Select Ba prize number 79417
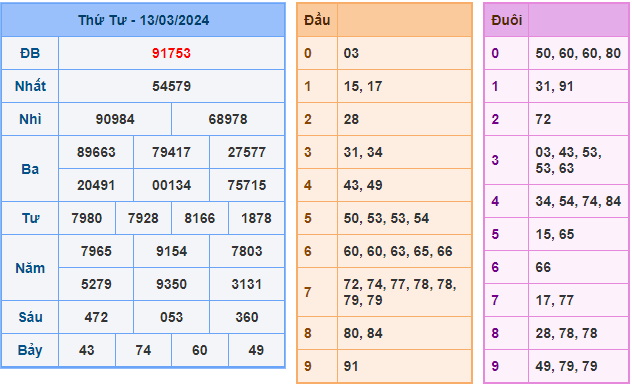Screen dimensions: 632x385 click(171, 152)
